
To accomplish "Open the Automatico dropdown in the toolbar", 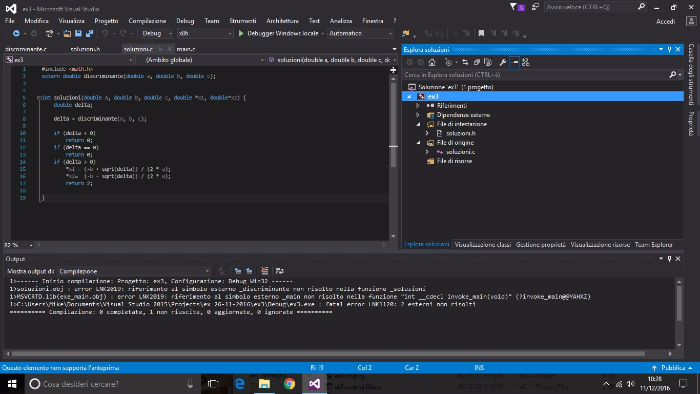I will 360,33.
